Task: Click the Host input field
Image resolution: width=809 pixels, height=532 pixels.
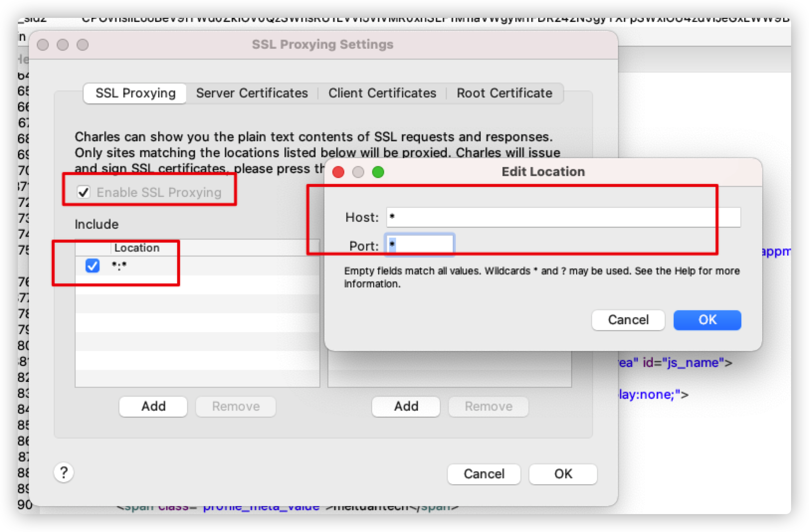Action: click(x=563, y=217)
